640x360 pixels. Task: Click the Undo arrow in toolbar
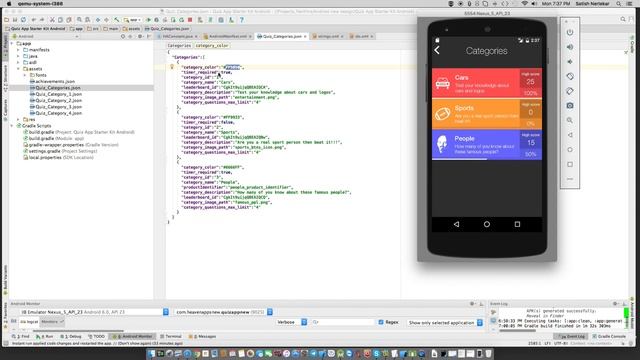point(33,20)
